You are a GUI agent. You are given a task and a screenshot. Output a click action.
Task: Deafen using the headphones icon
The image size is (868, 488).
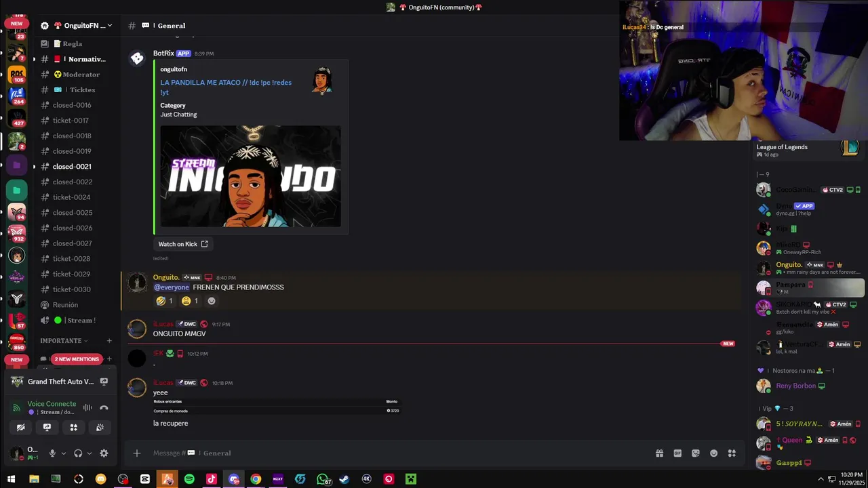(x=78, y=453)
